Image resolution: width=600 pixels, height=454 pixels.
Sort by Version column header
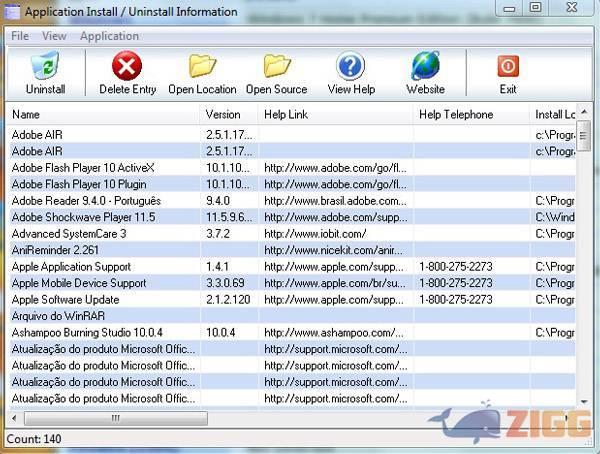click(x=227, y=115)
